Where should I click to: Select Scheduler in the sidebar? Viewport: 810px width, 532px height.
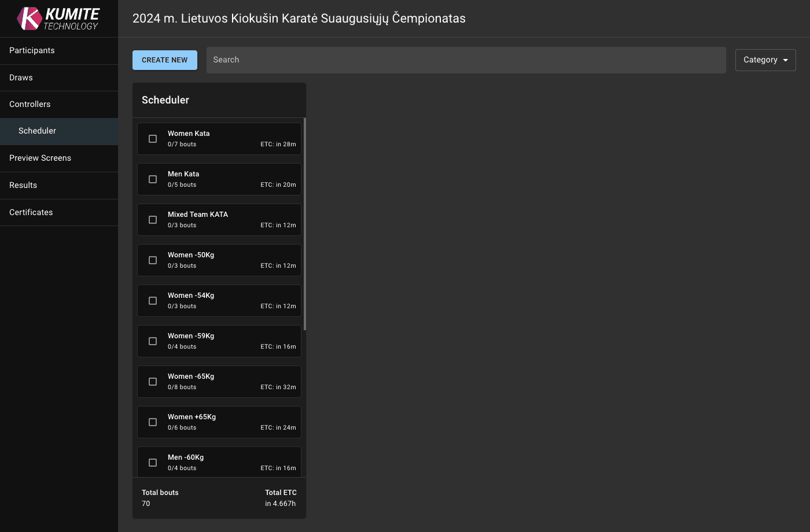(37, 131)
